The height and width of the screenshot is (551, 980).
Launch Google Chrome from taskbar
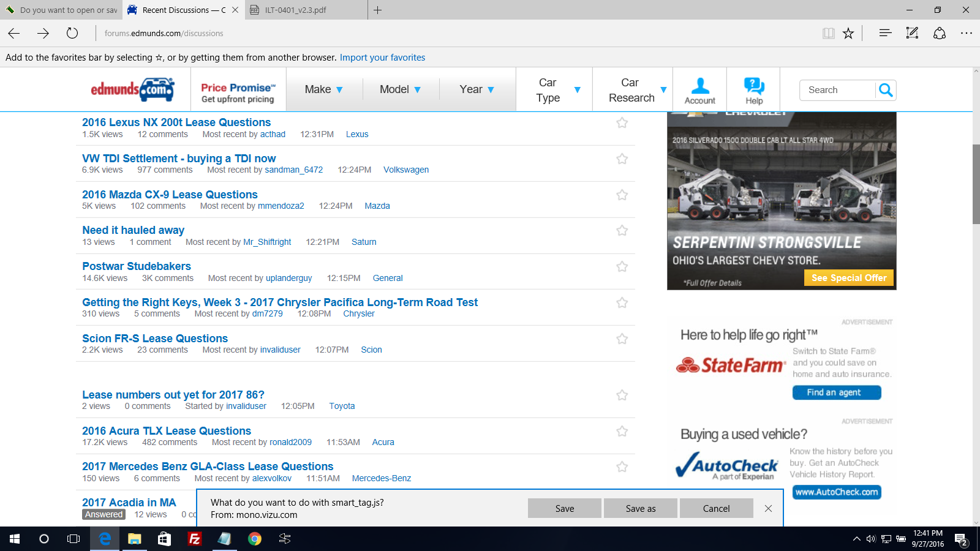pyautogui.click(x=255, y=539)
